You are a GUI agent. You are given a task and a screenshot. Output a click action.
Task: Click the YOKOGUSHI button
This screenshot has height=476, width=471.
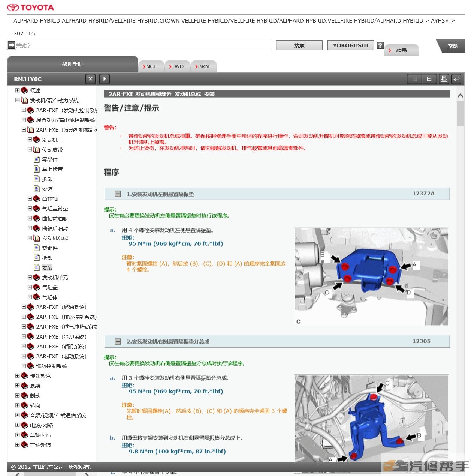click(x=351, y=45)
